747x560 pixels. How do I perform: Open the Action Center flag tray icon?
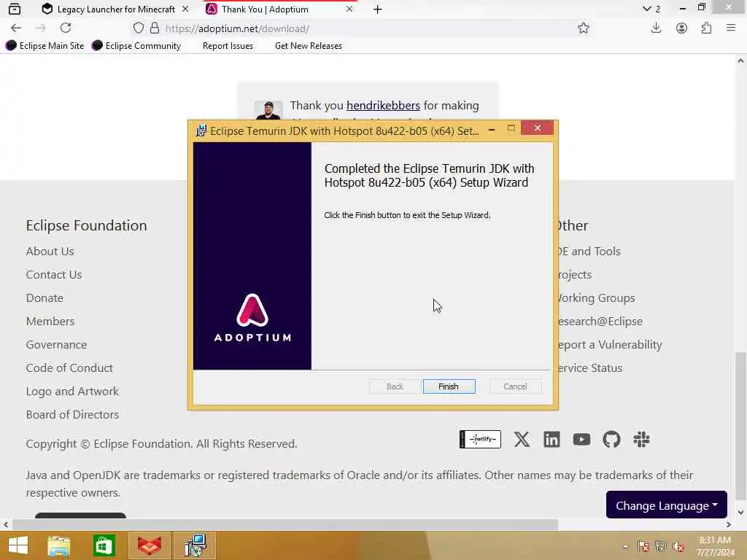(643, 546)
